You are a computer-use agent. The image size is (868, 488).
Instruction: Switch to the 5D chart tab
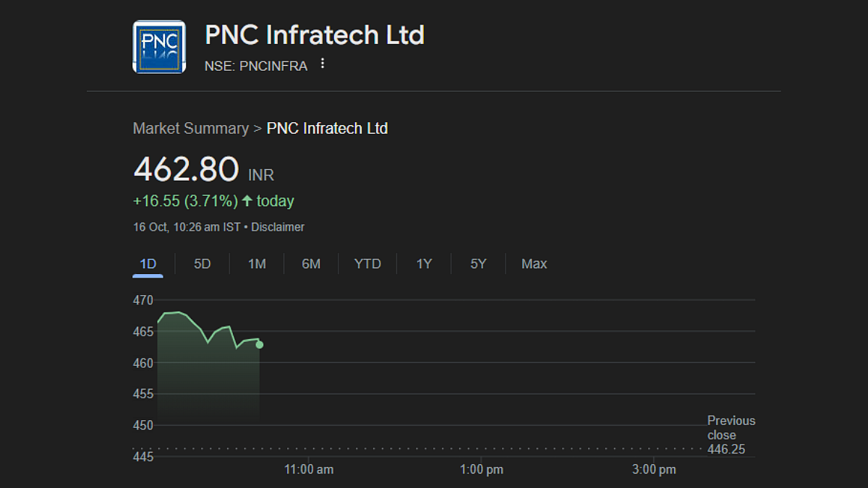point(202,264)
